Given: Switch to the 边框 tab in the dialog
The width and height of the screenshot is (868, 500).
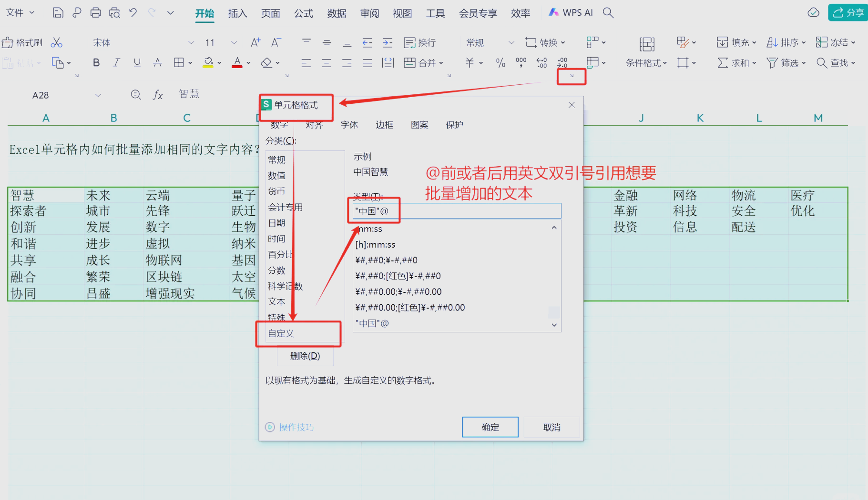Looking at the screenshot, I should coord(384,125).
